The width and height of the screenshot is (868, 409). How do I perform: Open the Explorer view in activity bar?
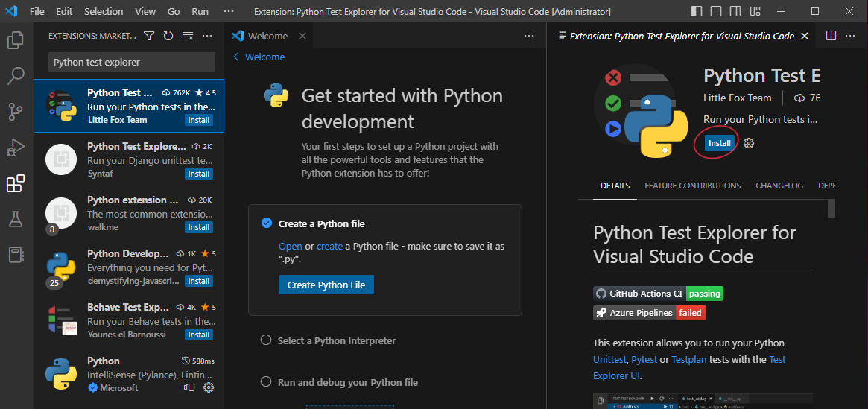click(16, 39)
